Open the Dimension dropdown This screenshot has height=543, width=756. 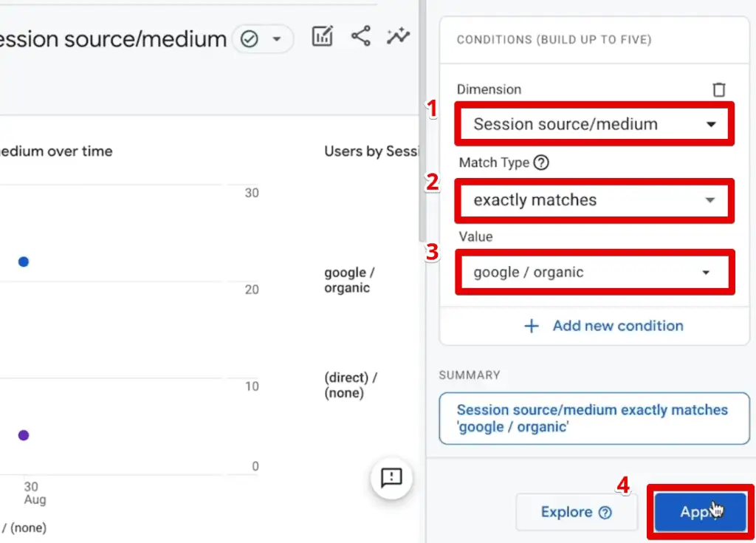click(x=594, y=124)
